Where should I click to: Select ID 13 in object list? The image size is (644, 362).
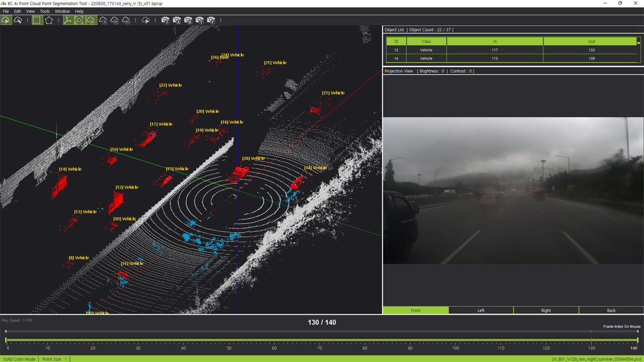397,50
